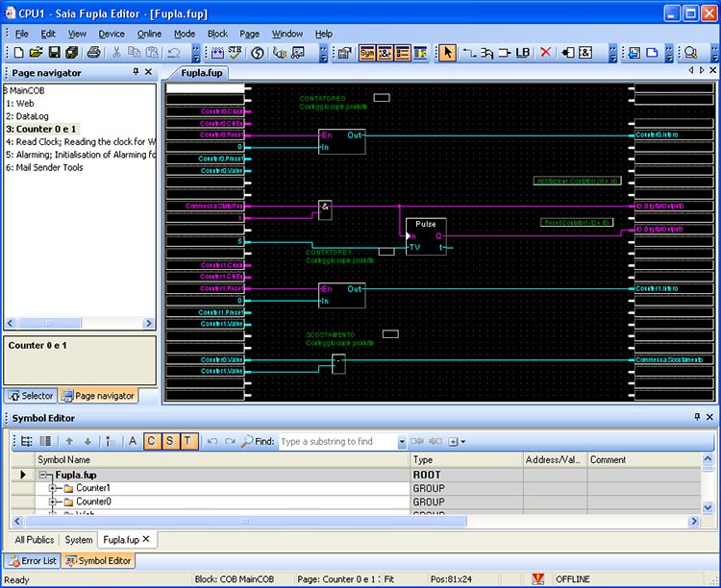Click Page navigator horizontal scrollbar thumb

click(50, 323)
